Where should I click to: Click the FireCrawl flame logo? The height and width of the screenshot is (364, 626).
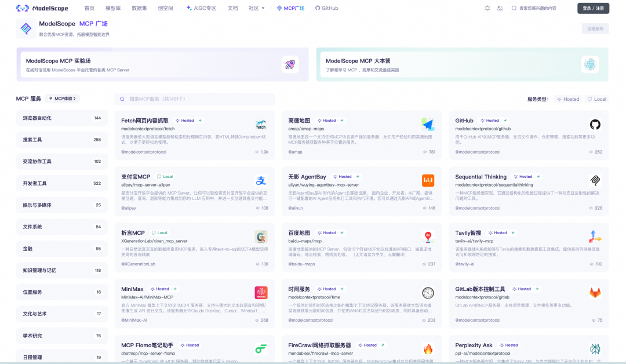click(x=428, y=350)
